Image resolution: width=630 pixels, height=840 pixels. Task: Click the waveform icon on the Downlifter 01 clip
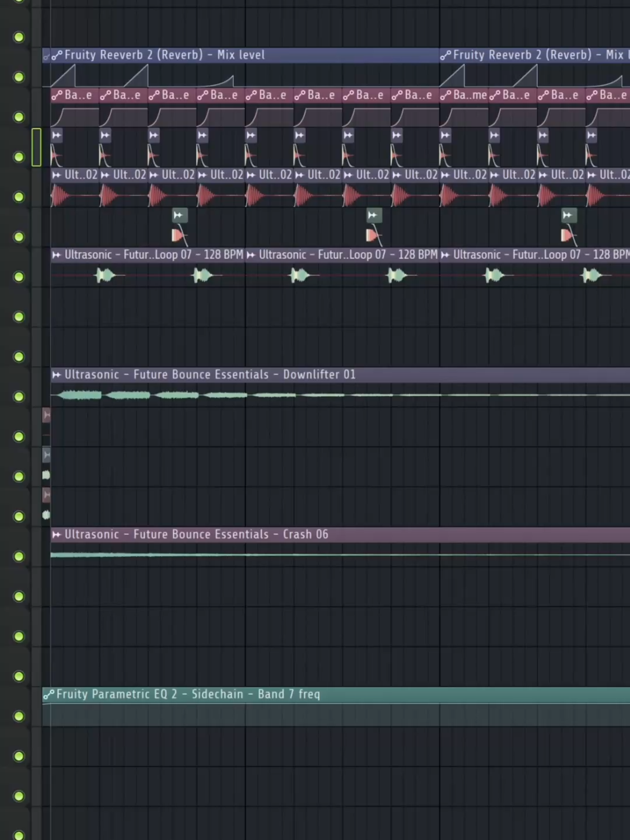(x=56, y=374)
